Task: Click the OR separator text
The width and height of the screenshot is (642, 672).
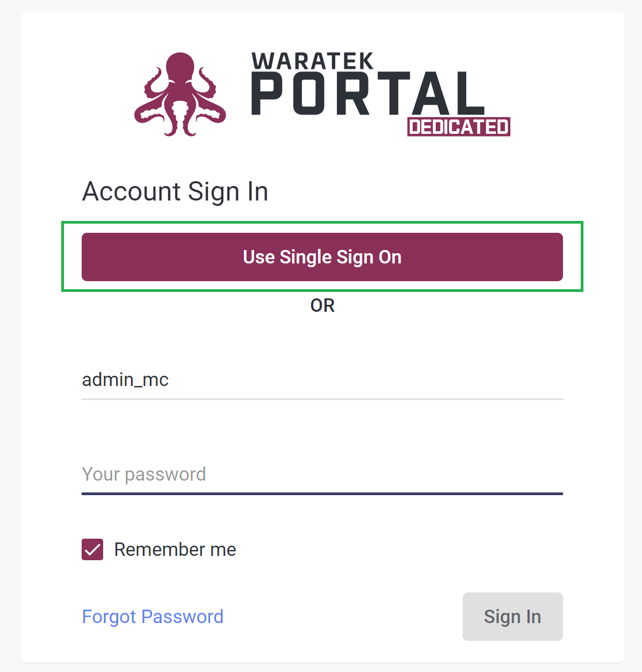Action: coord(322,305)
